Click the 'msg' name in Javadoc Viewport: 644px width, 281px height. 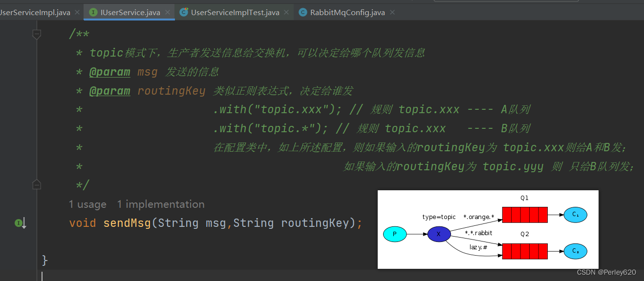148,72
